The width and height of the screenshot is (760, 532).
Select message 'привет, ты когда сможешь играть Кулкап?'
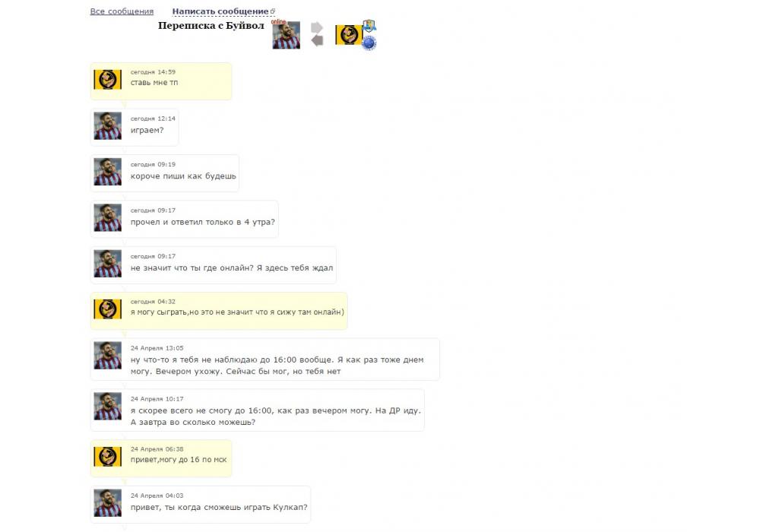pos(219,507)
